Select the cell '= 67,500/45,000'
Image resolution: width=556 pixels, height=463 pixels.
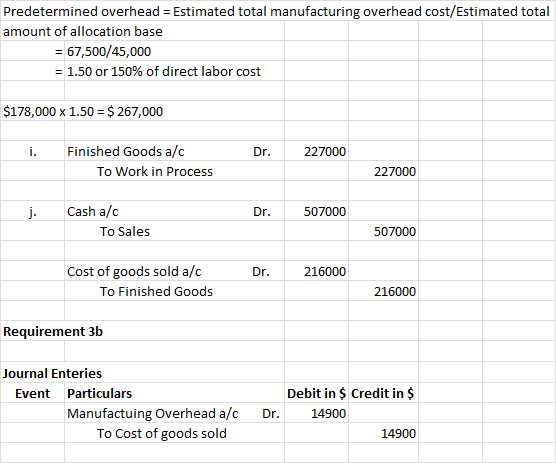103,51
